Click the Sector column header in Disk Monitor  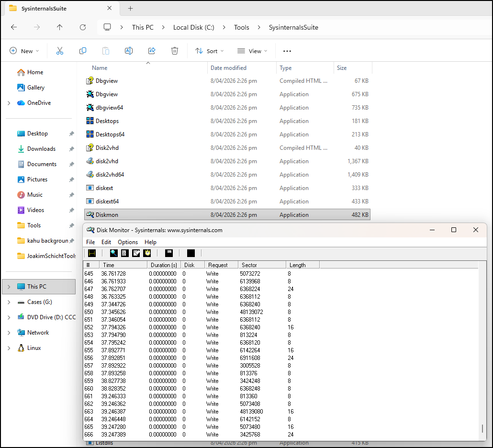262,265
